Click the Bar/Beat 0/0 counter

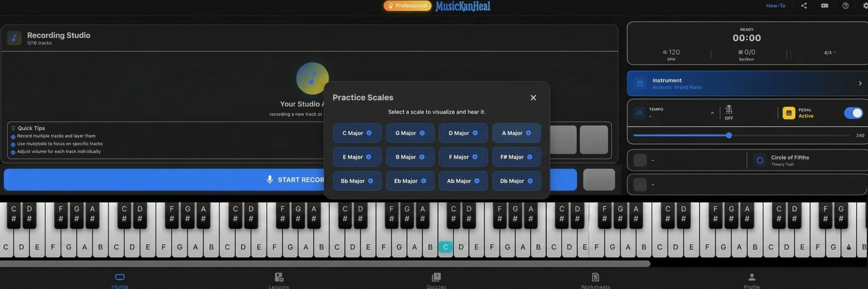coord(747,52)
